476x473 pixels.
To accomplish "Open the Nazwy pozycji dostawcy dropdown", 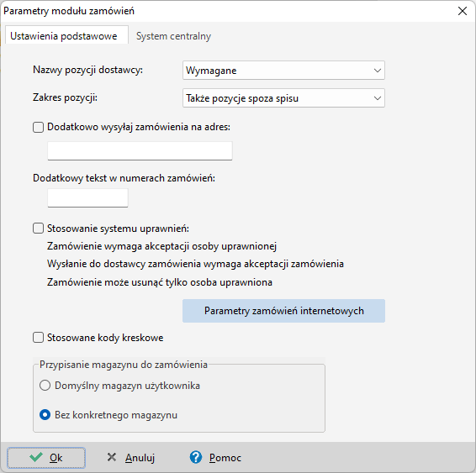I will (283, 71).
